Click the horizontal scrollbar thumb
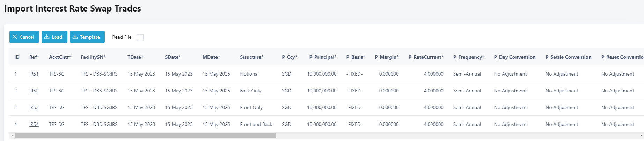Screen dimensions: 644x141 click(145, 135)
